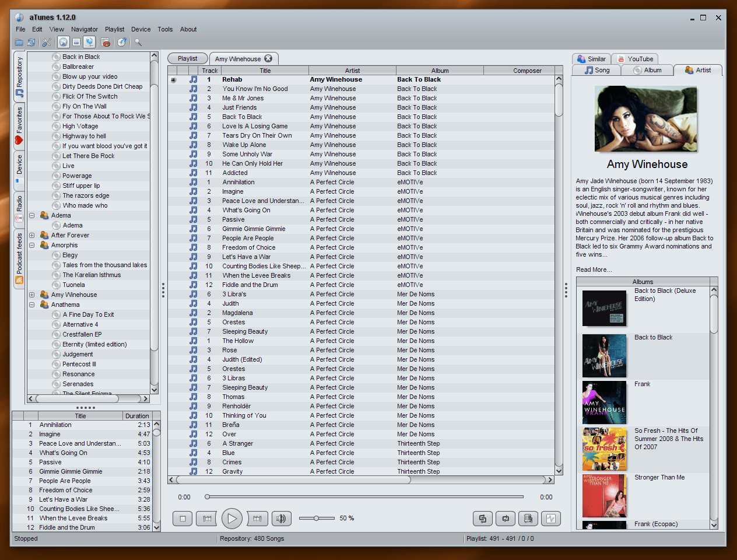Viewport: 737px width, 560px height.
Task: Click the disc icon beside Serenades
Action: click(x=57, y=384)
